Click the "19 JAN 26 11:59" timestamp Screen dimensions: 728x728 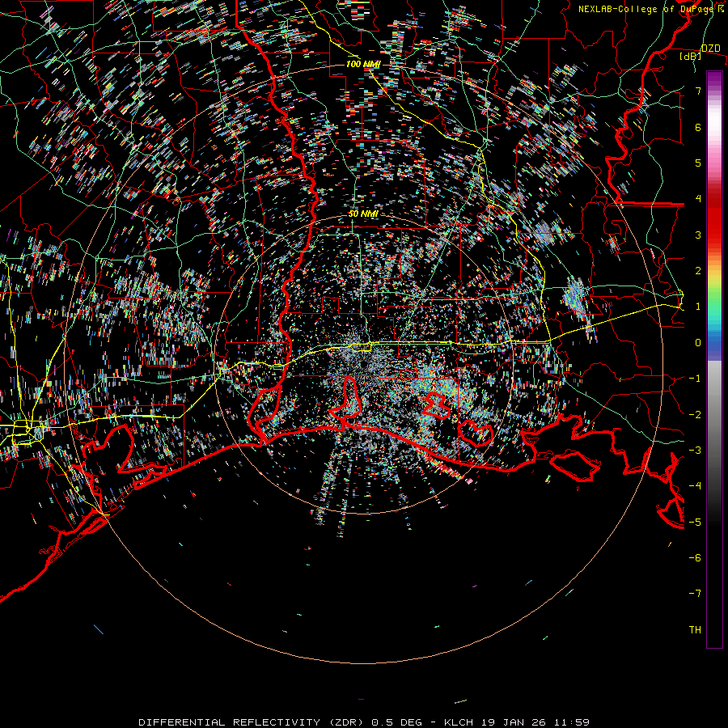[x=535, y=722]
